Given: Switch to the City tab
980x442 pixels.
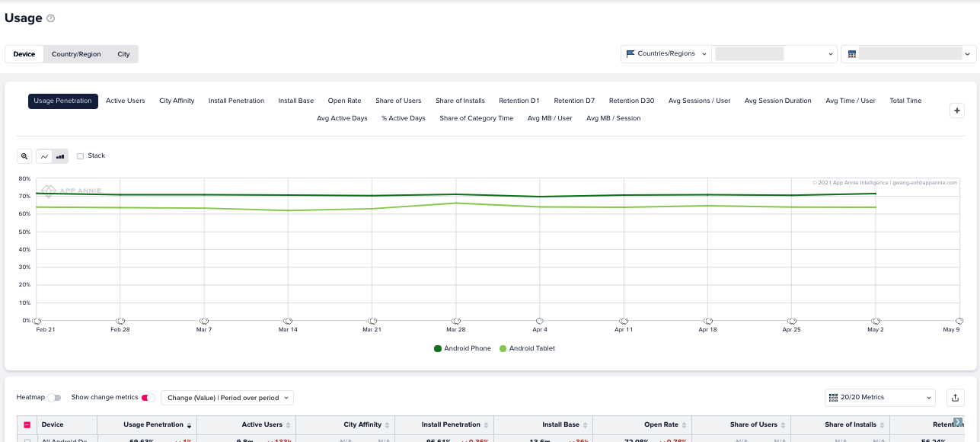Looking at the screenshot, I should click(x=123, y=54).
